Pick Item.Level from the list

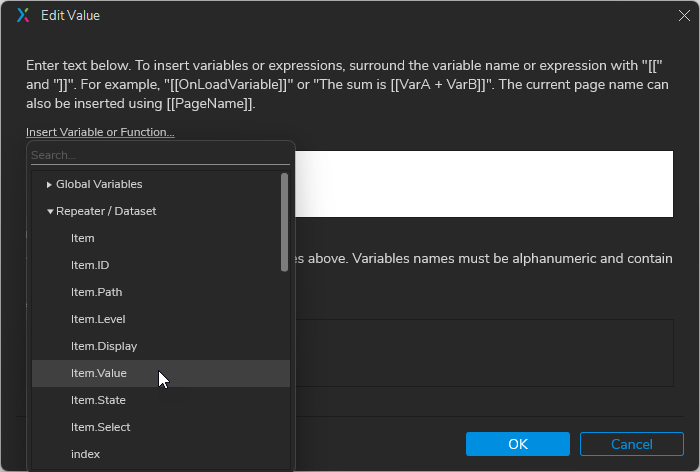[x=98, y=319]
